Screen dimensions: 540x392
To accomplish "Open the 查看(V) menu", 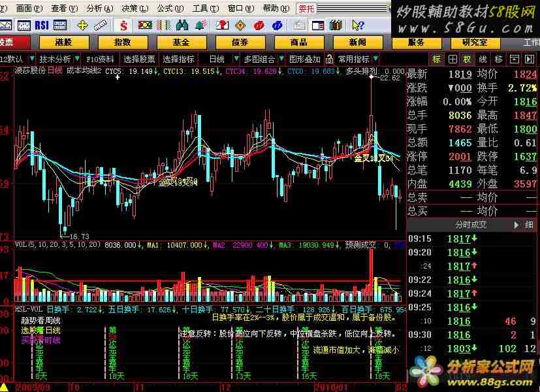I will tap(65, 8).
